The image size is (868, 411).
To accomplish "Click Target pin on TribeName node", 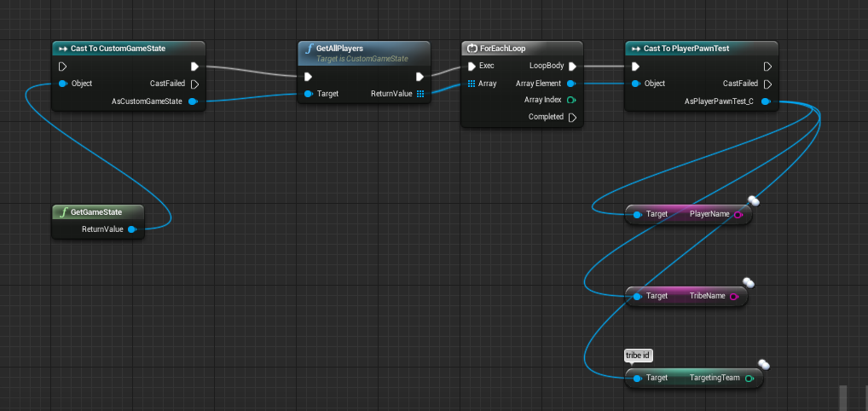I will pos(637,297).
